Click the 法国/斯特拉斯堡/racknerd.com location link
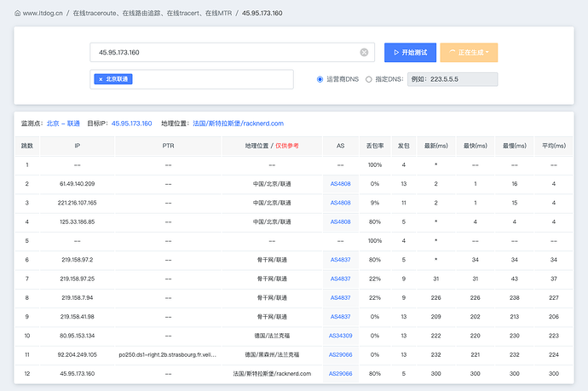The image size is (588, 391). 238,124
